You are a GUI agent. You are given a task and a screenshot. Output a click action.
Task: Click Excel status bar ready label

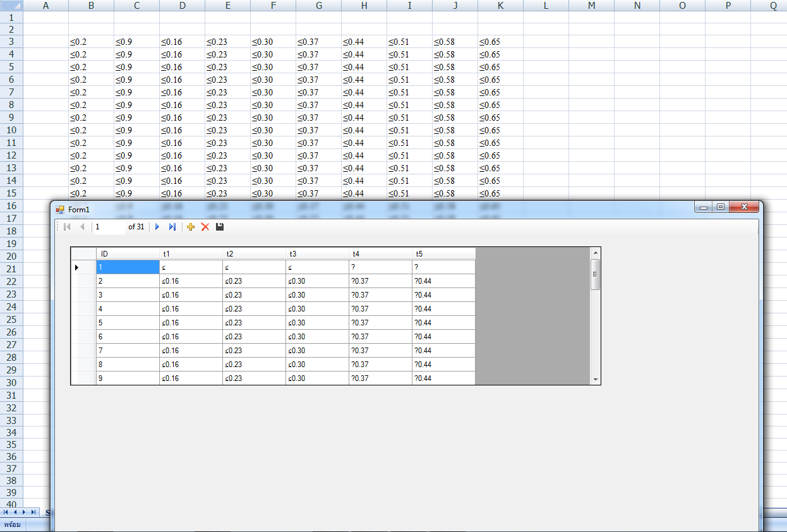[x=13, y=524]
